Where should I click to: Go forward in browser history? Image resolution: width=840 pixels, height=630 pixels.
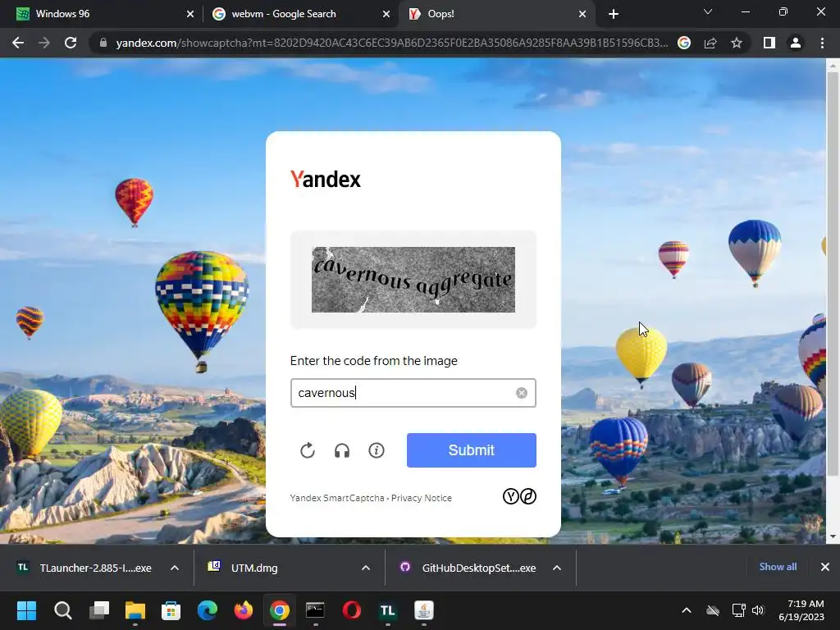click(44, 43)
